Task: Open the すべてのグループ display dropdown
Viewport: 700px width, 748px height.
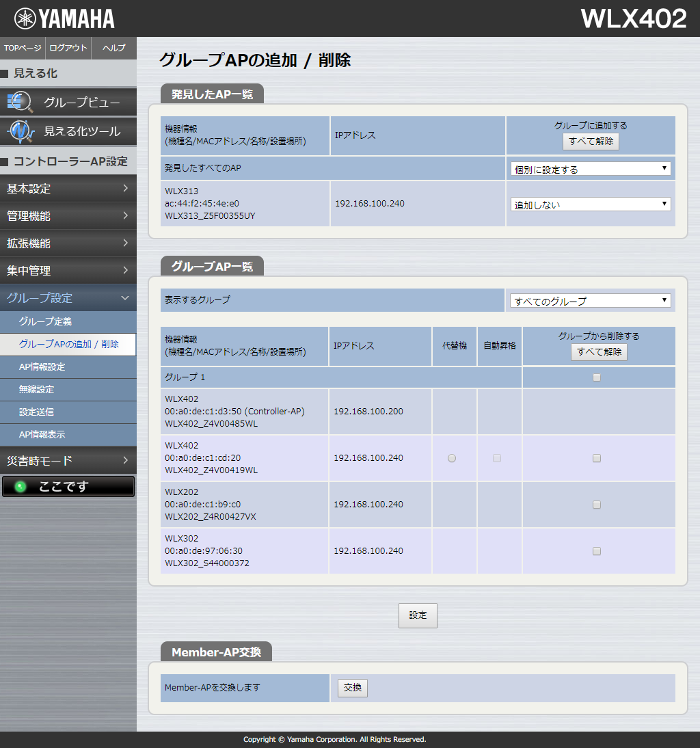Action: [591, 301]
